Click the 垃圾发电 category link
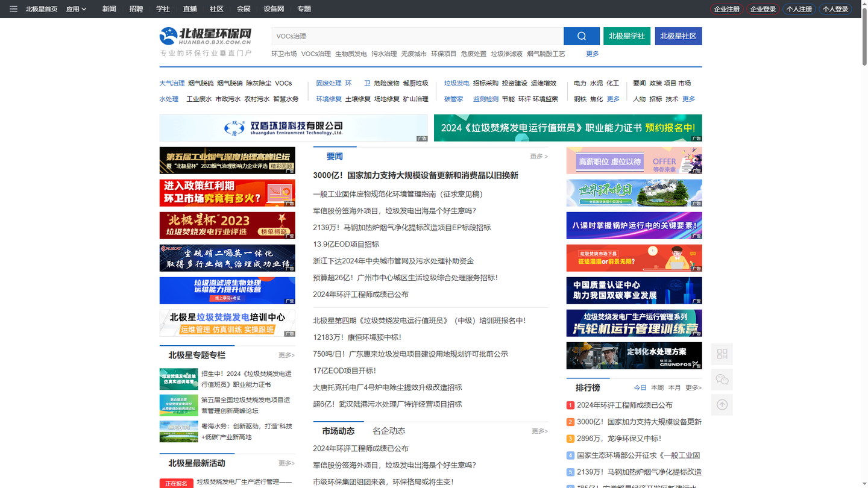 click(x=457, y=83)
